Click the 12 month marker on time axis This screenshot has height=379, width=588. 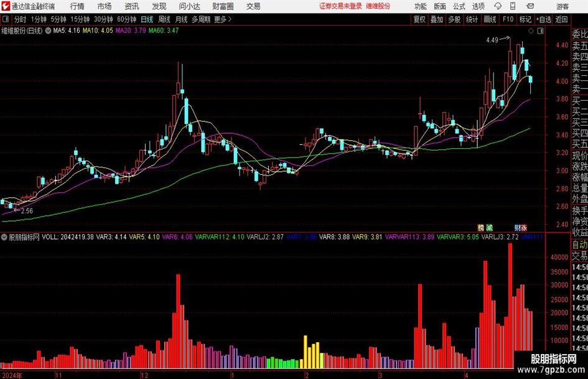[144, 375]
